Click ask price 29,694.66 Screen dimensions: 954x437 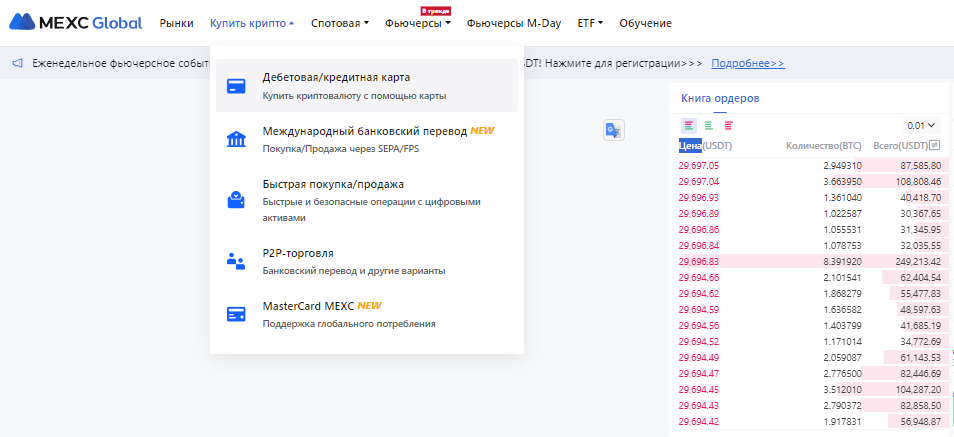(x=698, y=278)
